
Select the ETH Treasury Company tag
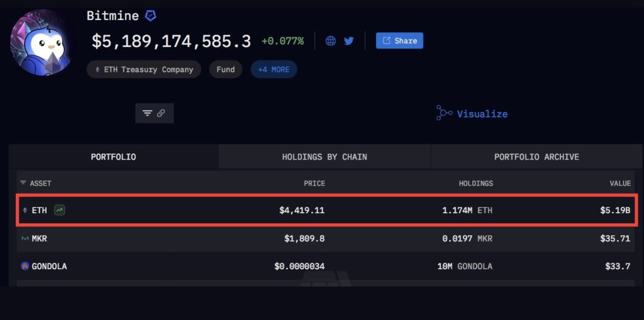[x=144, y=69]
